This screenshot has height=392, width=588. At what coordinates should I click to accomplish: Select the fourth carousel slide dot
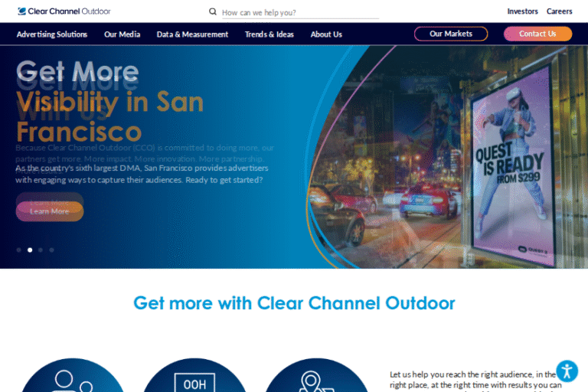pyautogui.click(x=51, y=250)
